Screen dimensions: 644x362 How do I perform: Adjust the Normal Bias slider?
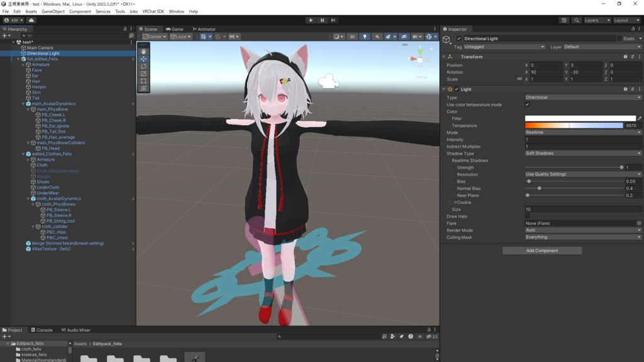pyautogui.click(x=574, y=188)
